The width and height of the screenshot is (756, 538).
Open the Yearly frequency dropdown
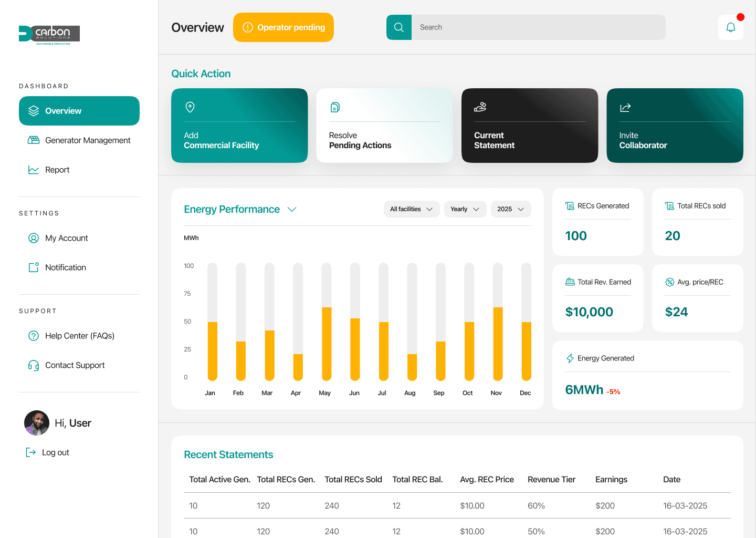pyautogui.click(x=465, y=209)
